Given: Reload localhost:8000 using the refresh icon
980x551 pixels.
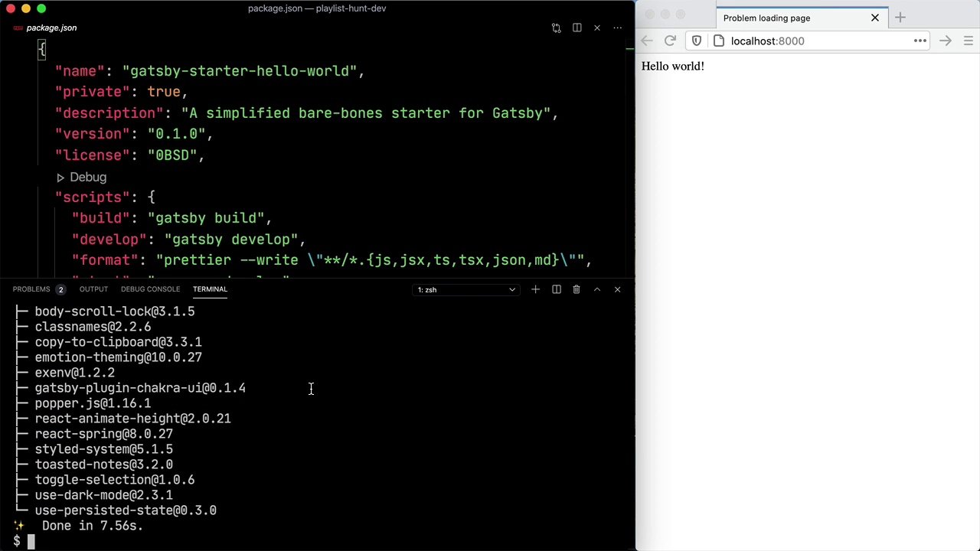Looking at the screenshot, I should coord(670,41).
